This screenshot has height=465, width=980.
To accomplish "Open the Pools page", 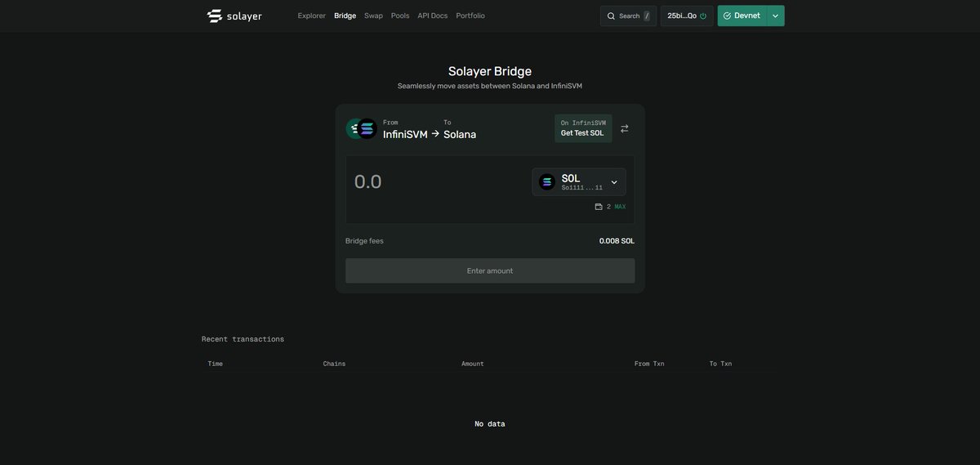I will pyautogui.click(x=400, y=16).
